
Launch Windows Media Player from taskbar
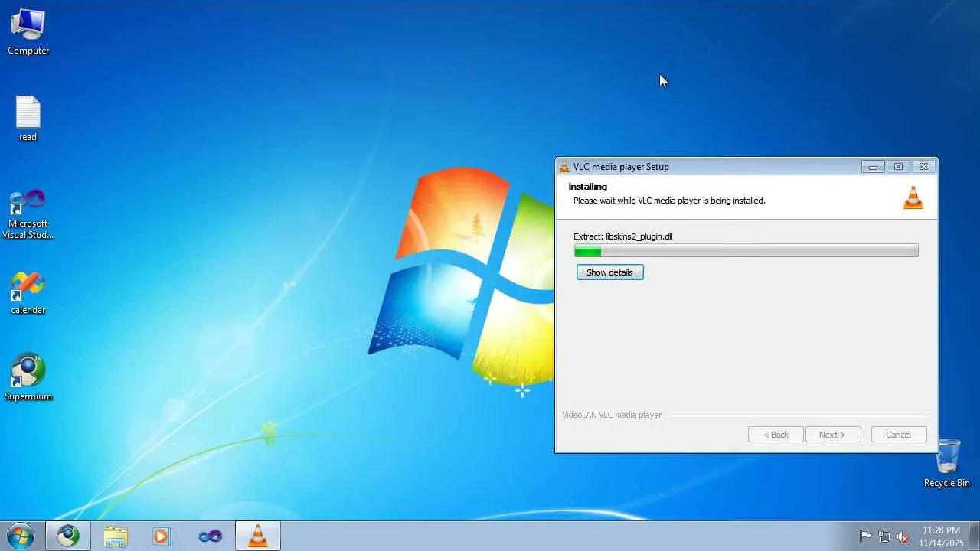coord(162,536)
